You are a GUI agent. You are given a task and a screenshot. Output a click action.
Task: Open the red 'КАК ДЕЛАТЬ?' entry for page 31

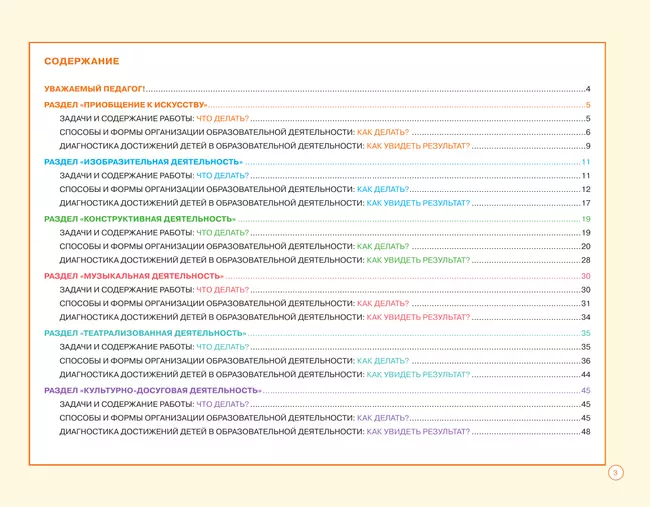point(383,304)
